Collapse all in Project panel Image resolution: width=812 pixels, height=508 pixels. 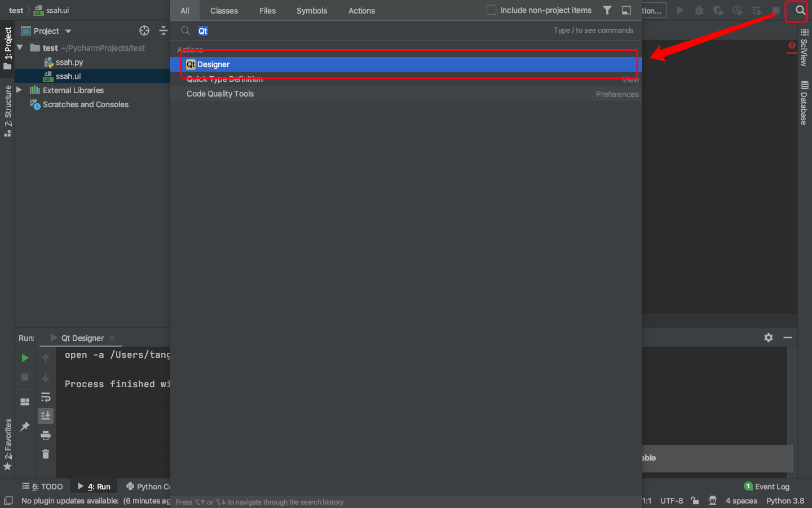pyautogui.click(x=164, y=30)
